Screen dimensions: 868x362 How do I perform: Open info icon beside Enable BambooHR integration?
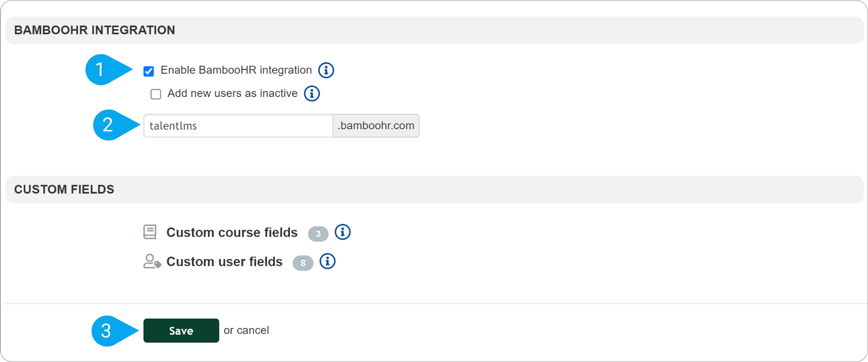click(326, 70)
